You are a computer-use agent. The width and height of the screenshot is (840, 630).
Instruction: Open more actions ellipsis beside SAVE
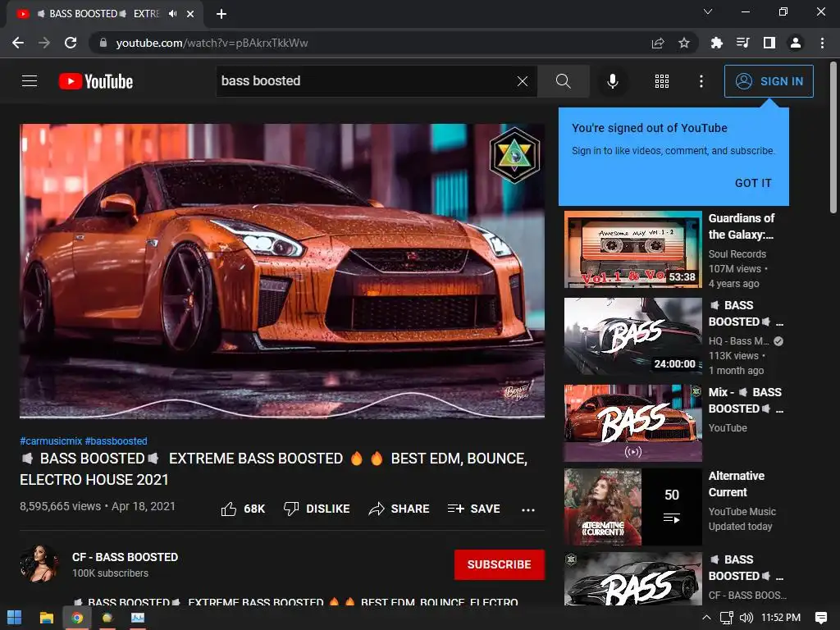528,509
